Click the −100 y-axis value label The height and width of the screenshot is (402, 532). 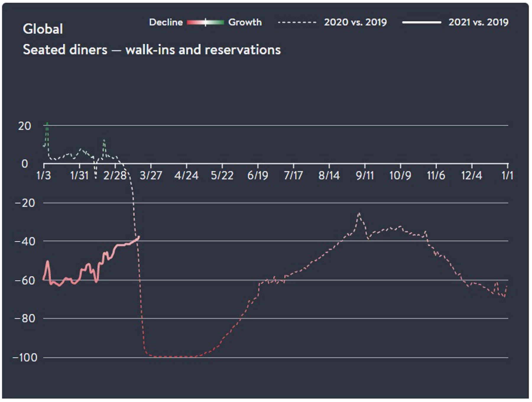tap(25, 358)
